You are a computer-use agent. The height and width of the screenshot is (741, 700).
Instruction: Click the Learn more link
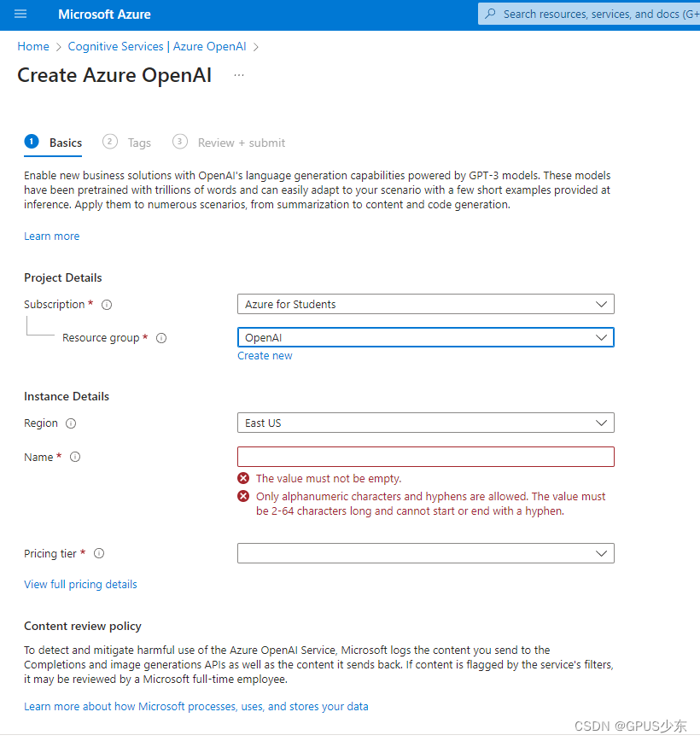[x=51, y=236]
